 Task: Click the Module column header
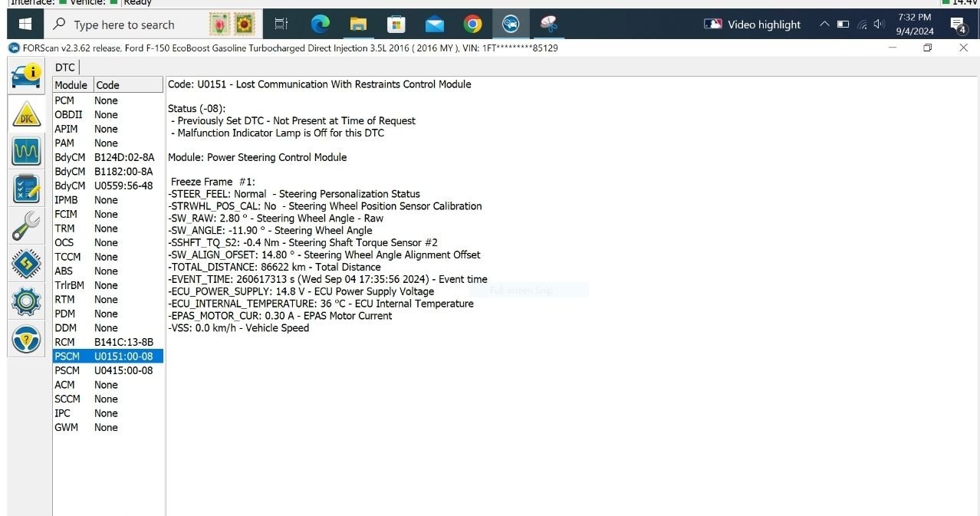[71, 84]
